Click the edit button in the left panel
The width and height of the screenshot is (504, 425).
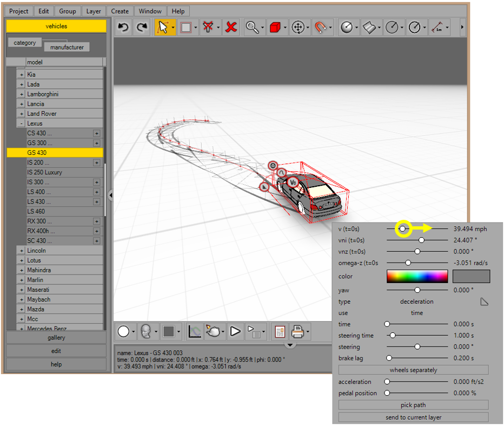coord(56,351)
